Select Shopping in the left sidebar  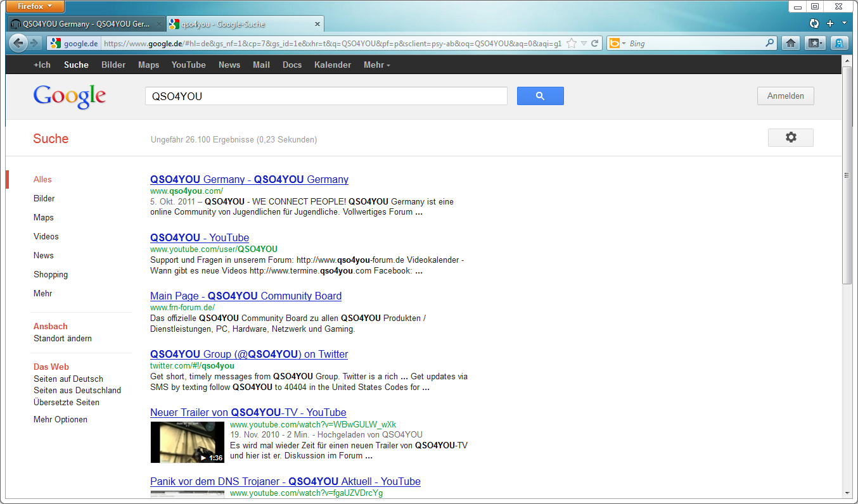[x=50, y=274]
